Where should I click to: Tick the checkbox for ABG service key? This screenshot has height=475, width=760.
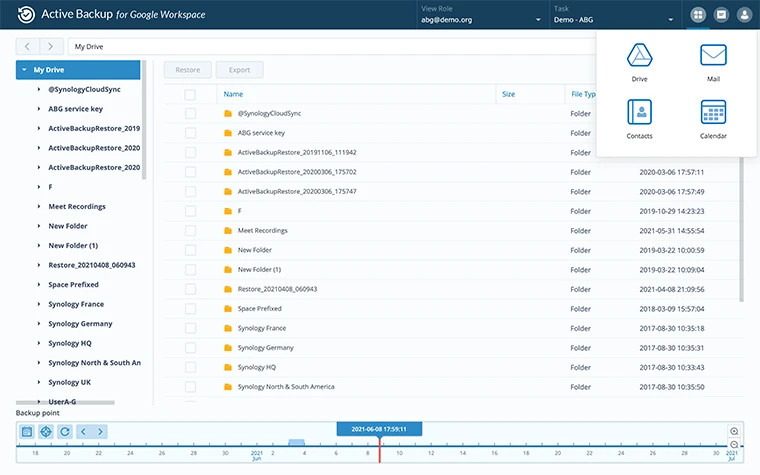pos(190,133)
